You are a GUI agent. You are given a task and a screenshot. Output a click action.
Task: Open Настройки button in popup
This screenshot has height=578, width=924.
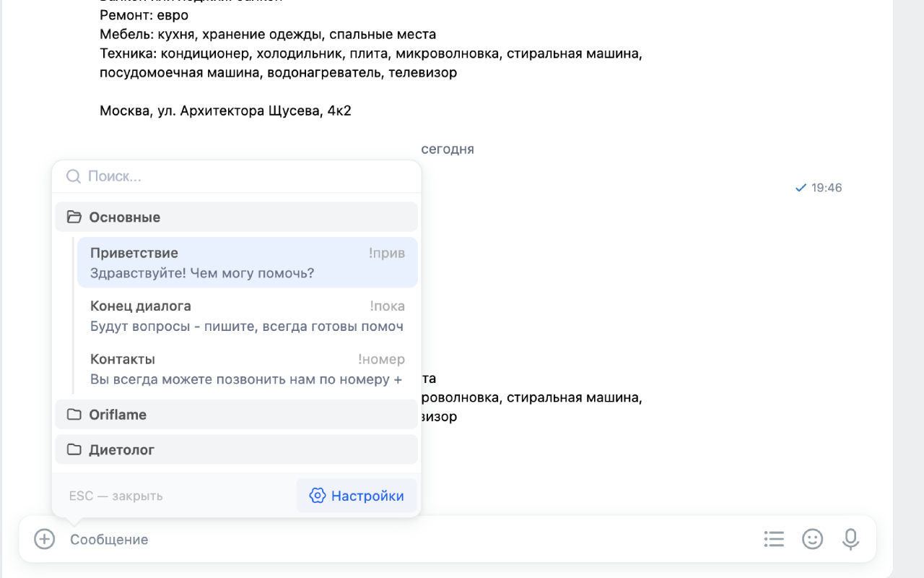click(357, 496)
